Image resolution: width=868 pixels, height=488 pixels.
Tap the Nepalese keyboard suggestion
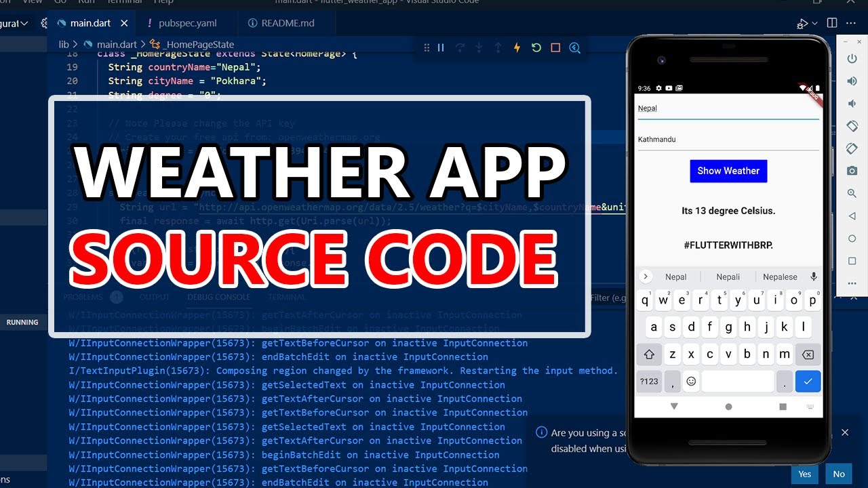[781, 277]
